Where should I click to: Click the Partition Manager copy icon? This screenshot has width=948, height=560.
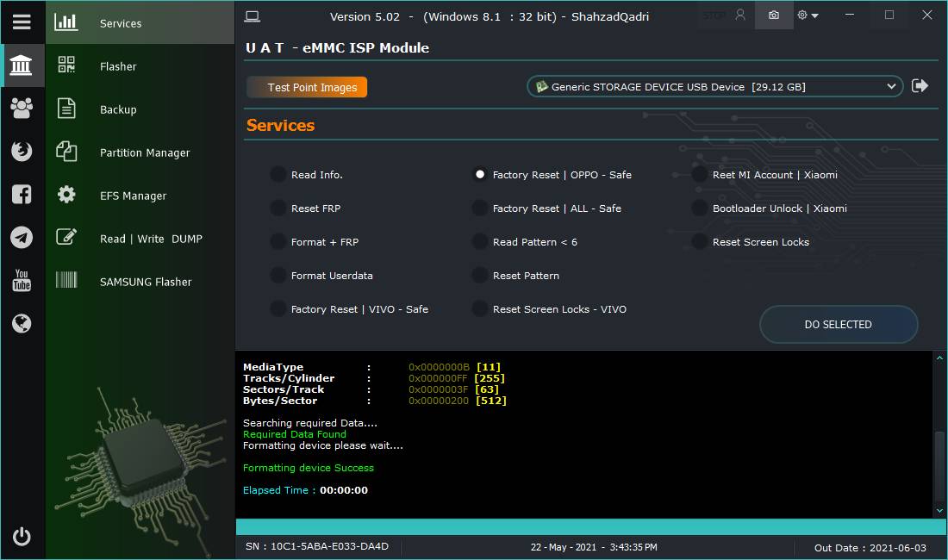click(66, 151)
